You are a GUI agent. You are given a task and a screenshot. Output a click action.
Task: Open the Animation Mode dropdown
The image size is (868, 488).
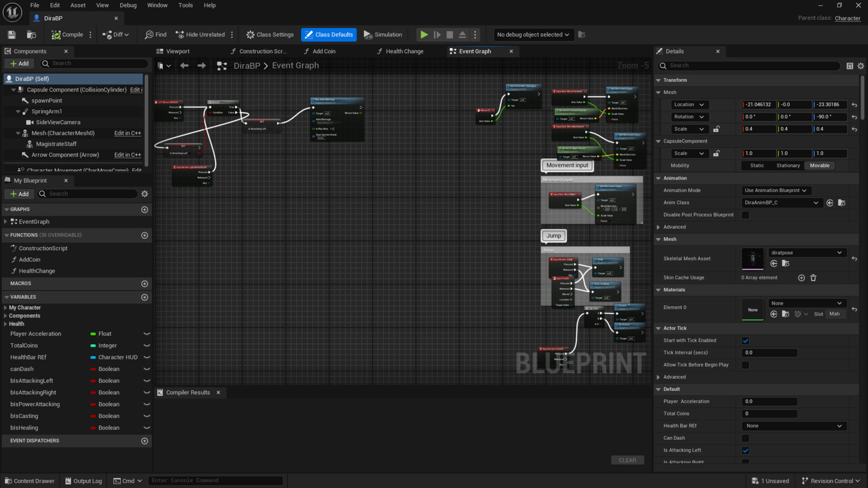point(776,190)
